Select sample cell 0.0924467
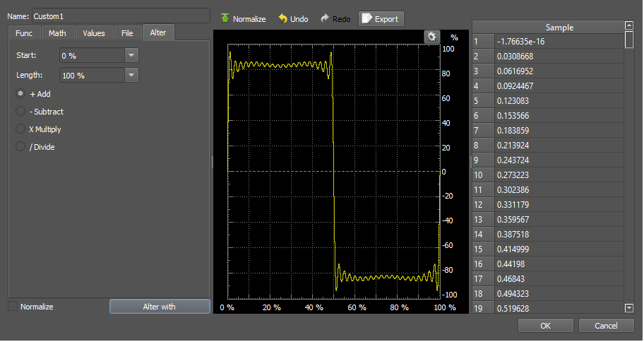Image resolution: width=644 pixels, height=342 pixels. point(559,86)
